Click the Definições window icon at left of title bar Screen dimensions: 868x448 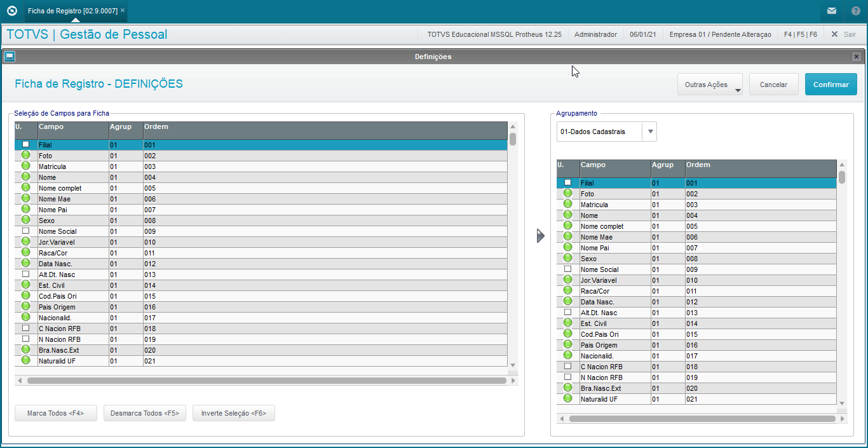[10, 57]
